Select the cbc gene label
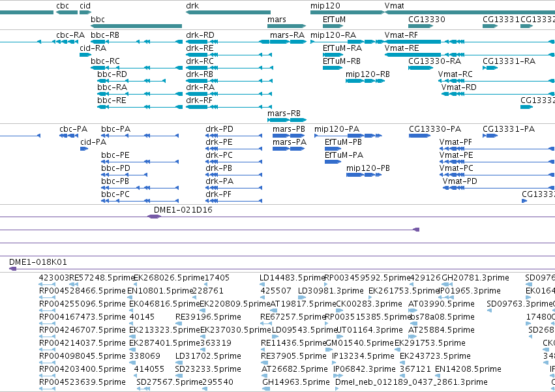 63,6
